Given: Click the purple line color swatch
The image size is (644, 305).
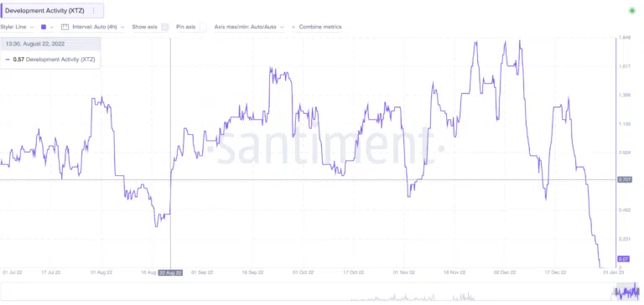Looking at the screenshot, I should [x=44, y=27].
